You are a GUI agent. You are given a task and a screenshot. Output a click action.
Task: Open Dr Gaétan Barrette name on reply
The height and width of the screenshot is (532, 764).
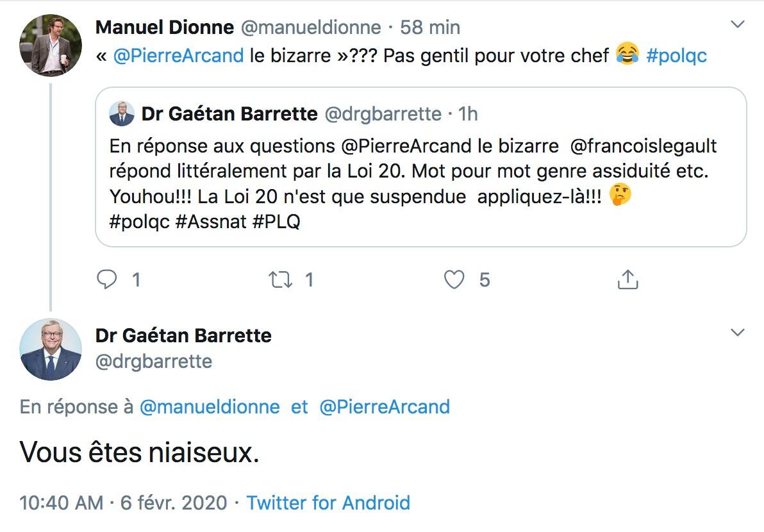click(183, 335)
